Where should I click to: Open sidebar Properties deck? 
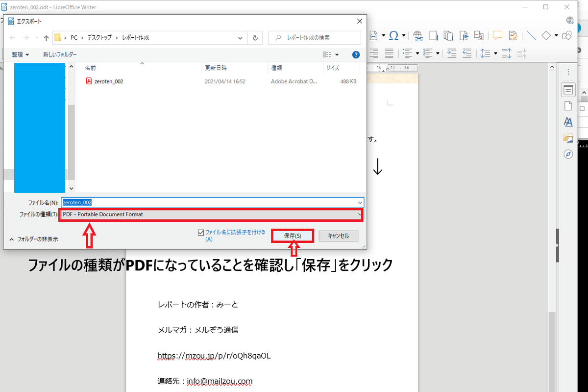568,90
